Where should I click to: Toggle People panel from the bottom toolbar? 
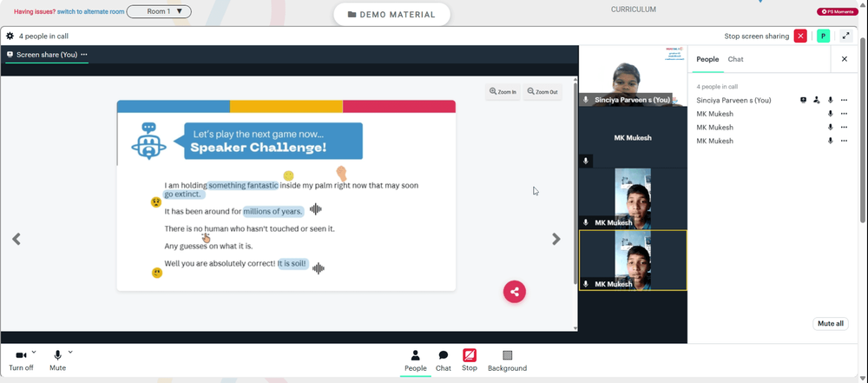coord(416,360)
